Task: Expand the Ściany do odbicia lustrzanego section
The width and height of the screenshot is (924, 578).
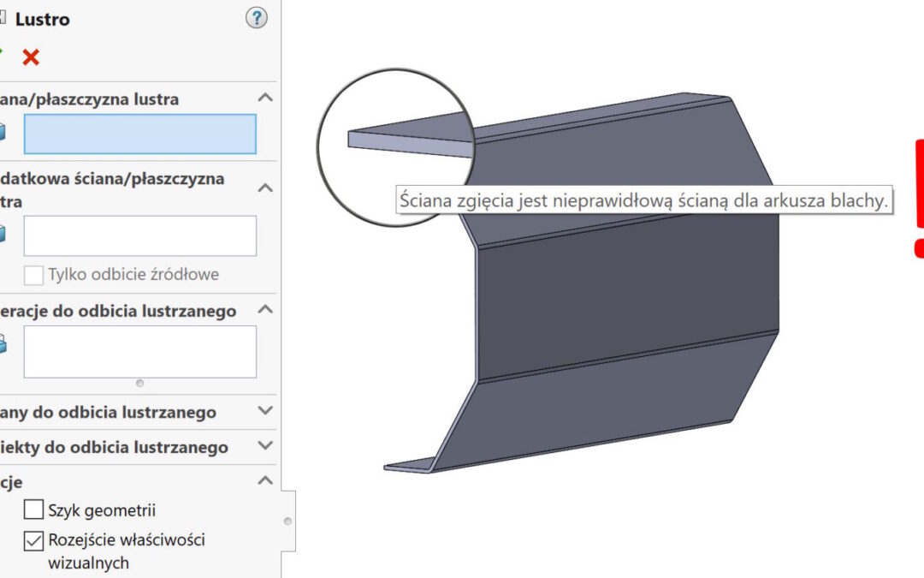Action: [x=265, y=412]
